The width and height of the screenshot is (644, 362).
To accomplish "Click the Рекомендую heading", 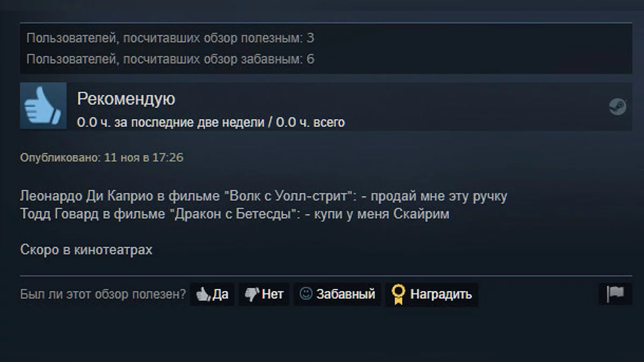I will coord(126,99).
